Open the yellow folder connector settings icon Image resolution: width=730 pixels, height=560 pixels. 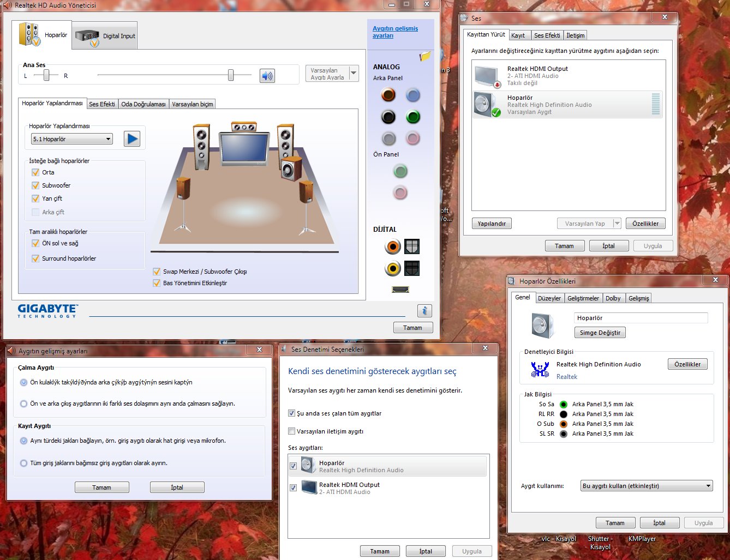pyautogui.click(x=425, y=56)
